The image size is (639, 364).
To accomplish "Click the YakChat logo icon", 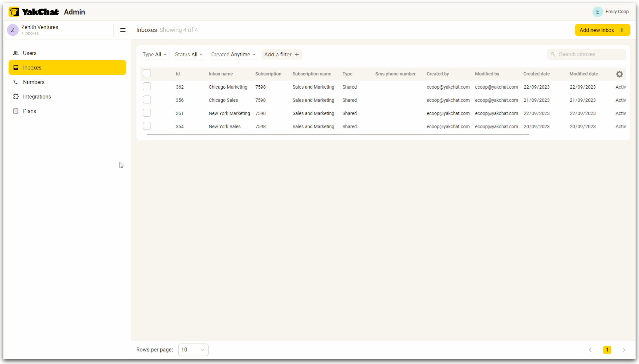I will [x=14, y=12].
